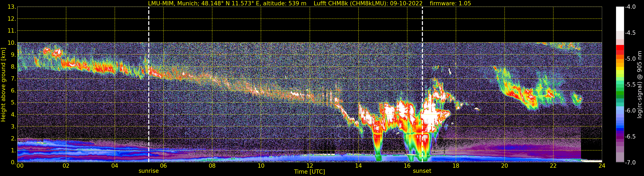Click the time axis tick '10'
The image size is (644, 176).
(x=261, y=166)
